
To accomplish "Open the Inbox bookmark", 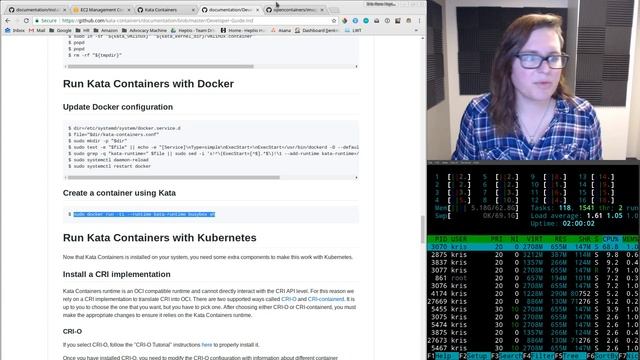I will pos(15,30).
